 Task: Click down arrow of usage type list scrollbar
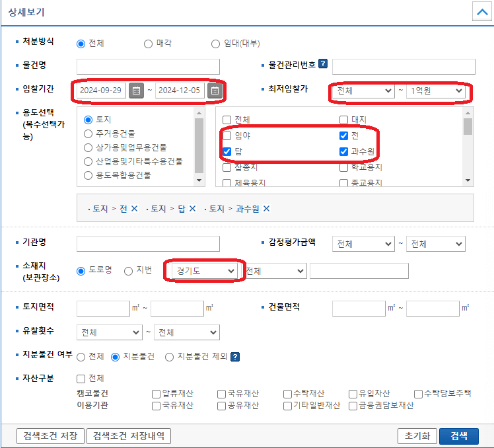(199, 180)
